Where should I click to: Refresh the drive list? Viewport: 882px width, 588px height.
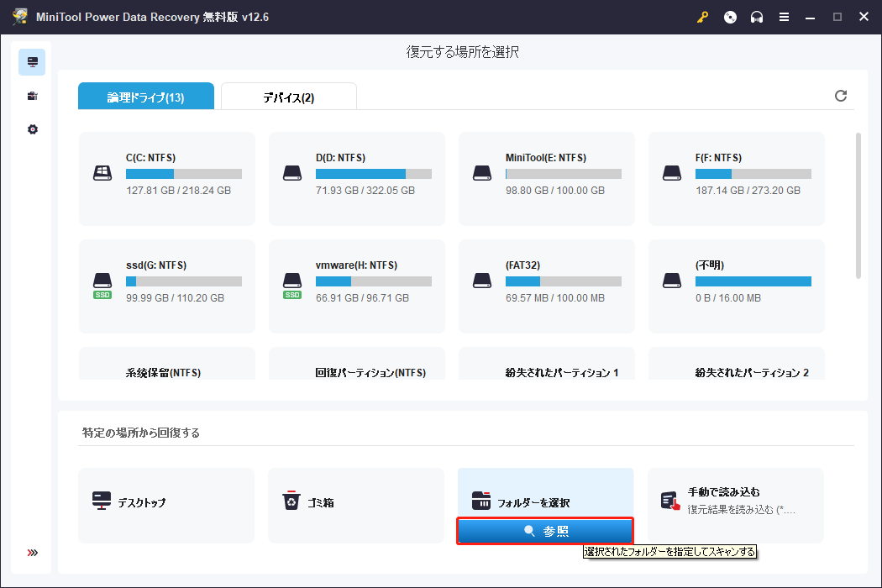840,96
